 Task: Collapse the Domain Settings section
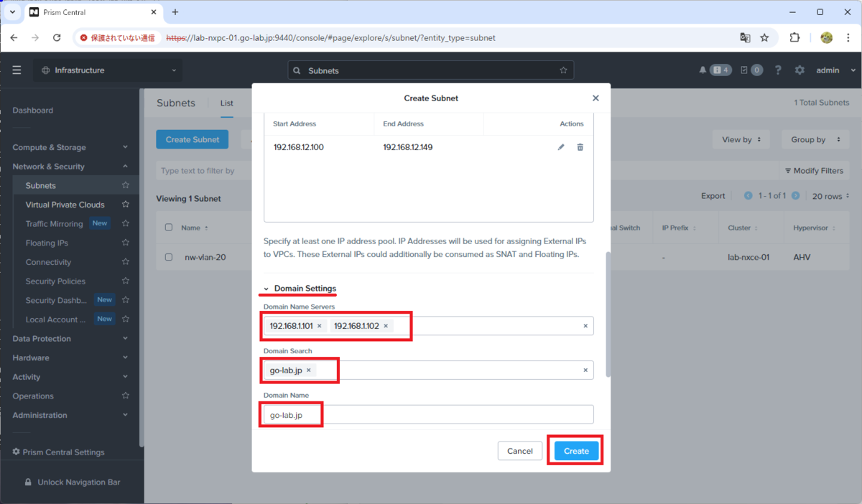coord(300,289)
